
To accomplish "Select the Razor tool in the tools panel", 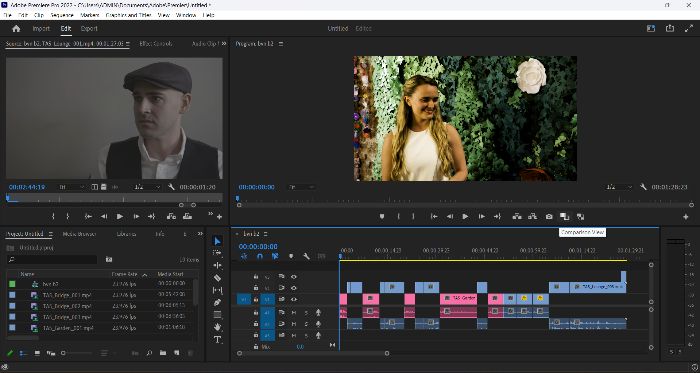I will tap(217, 278).
